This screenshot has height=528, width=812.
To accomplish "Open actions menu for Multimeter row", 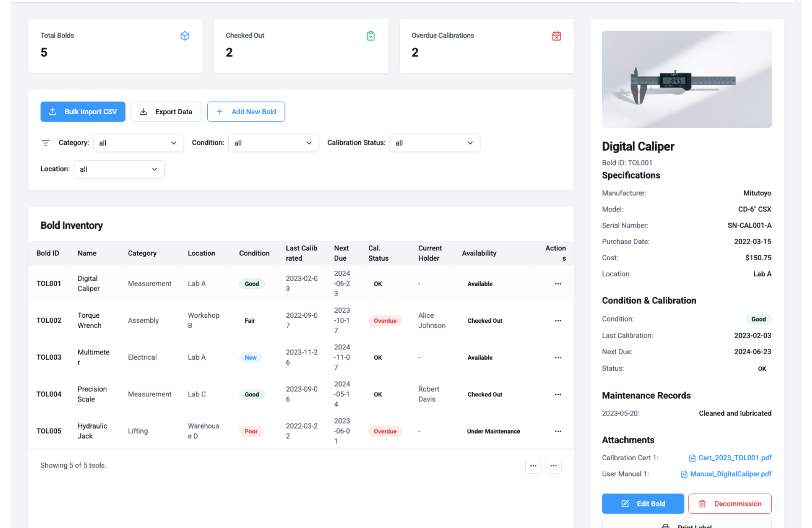I will coord(558,357).
